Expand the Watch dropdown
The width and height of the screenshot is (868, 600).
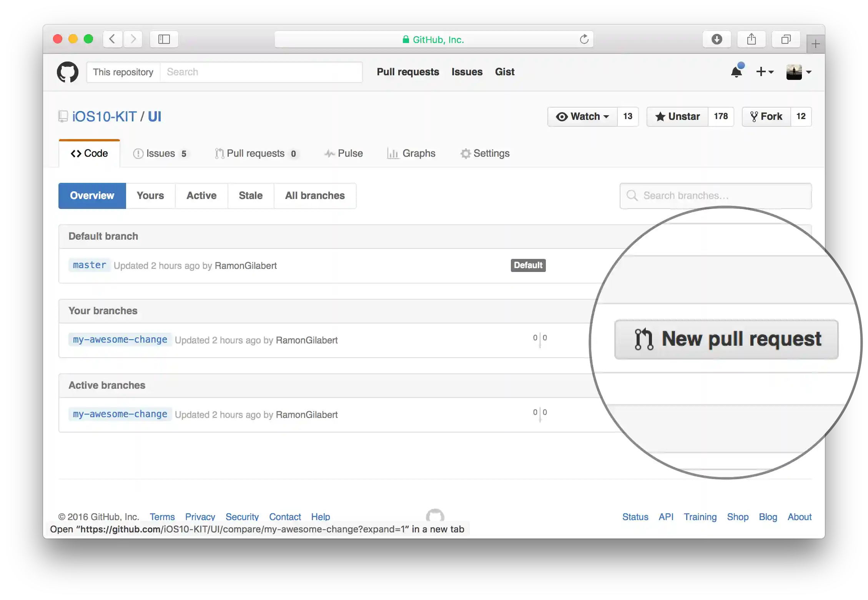coord(583,116)
